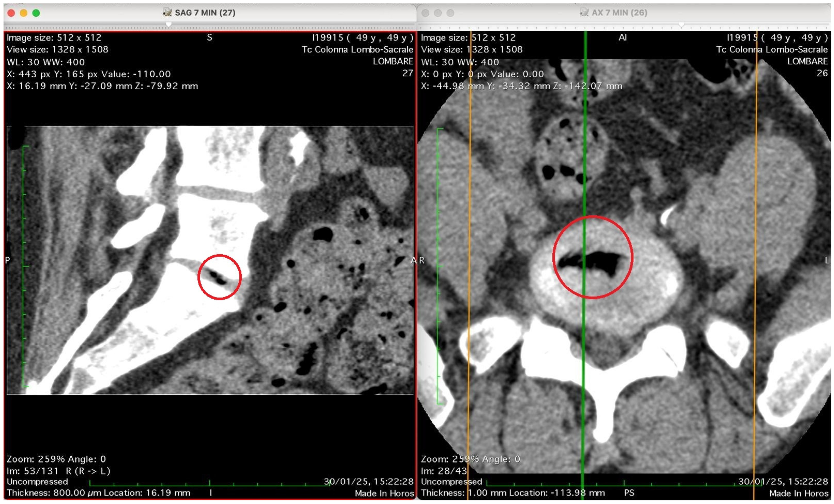Click the dimmed close button of AX window
The height and width of the screenshot is (504, 834).
tap(425, 13)
